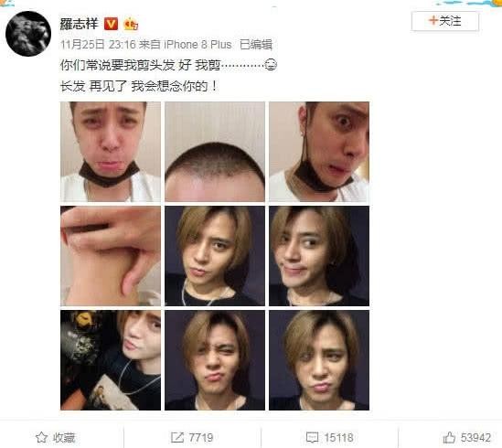
Task: Click the repost share icon
Action: (x=177, y=437)
